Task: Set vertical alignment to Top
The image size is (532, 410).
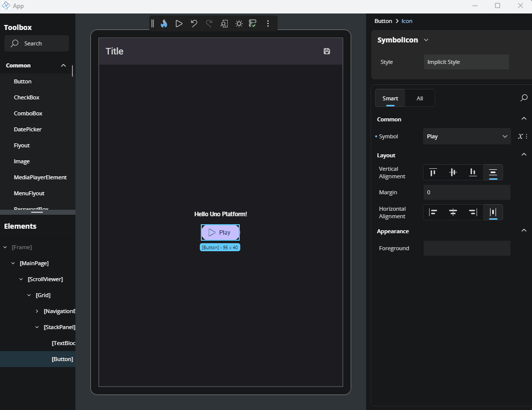Action: pyautogui.click(x=433, y=172)
